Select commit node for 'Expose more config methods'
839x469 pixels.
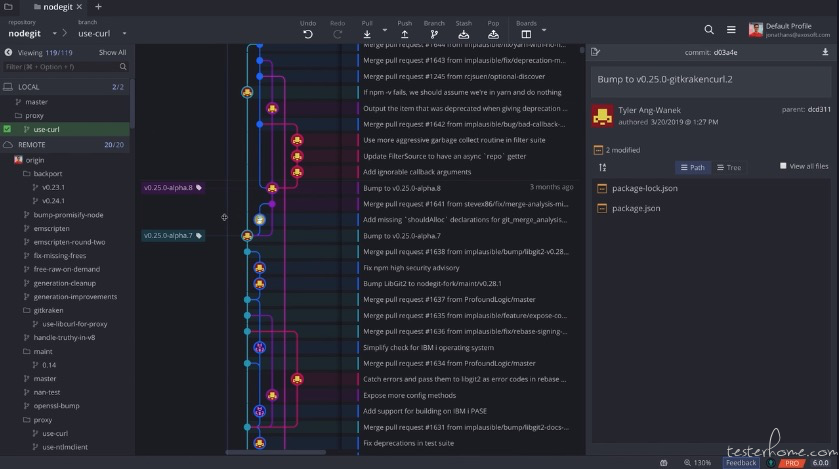click(x=272, y=395)
